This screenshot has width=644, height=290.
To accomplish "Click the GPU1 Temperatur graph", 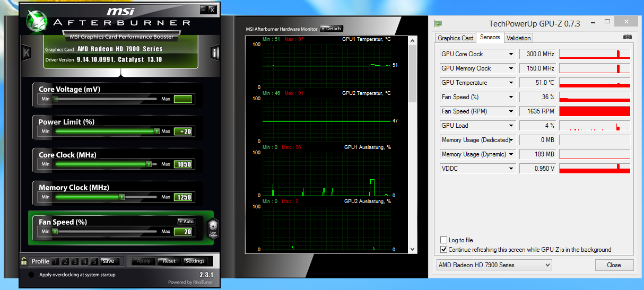I will [x=326, y=66].
